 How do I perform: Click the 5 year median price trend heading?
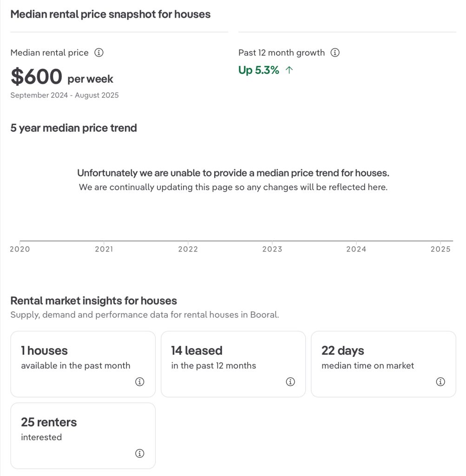[x=73, y=128]
